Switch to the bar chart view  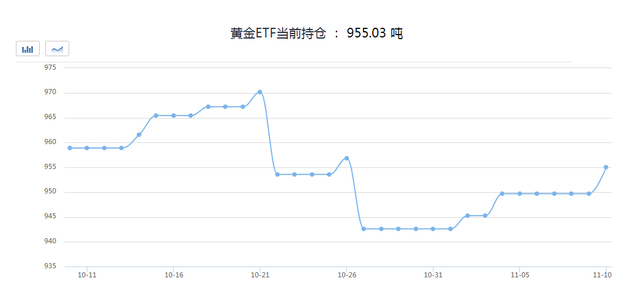pyautogui.click(x=27, y=49)
